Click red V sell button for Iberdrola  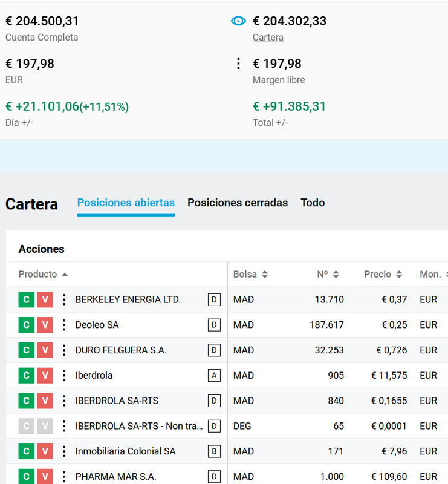[x=45, y=375]
